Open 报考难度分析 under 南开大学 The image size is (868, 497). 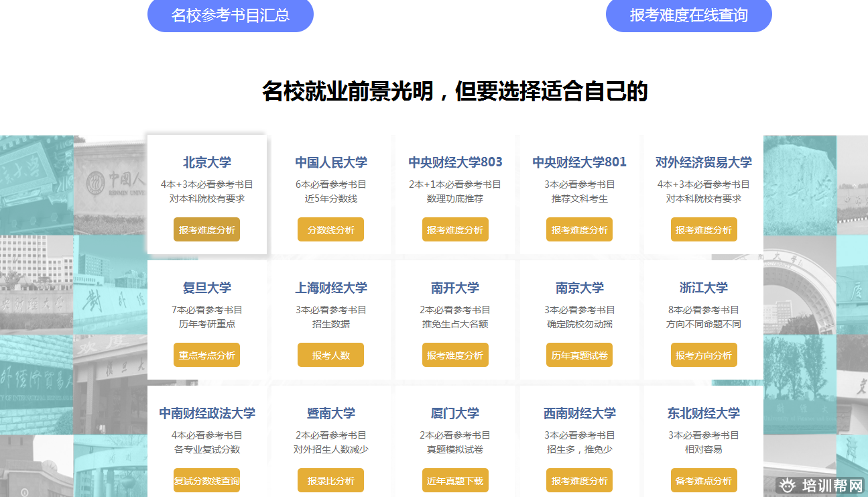tap(455, 355)
